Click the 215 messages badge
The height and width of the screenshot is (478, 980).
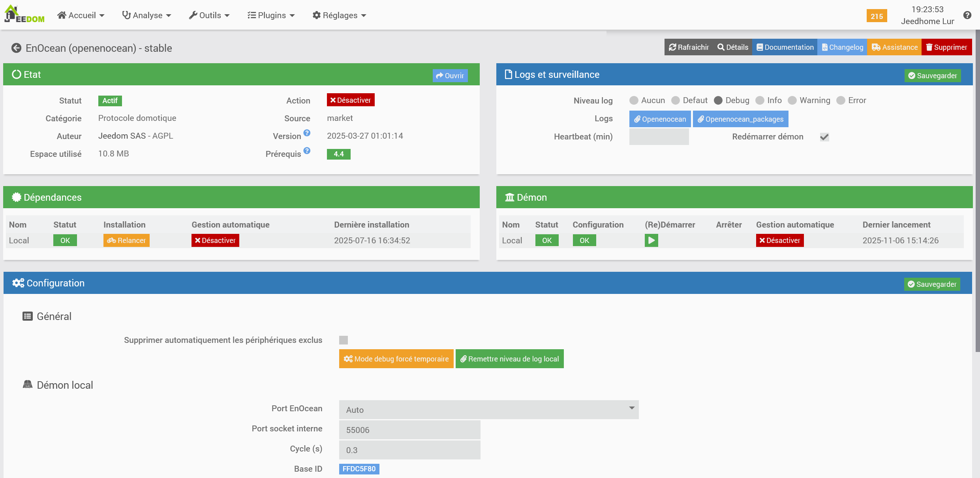click(x=877, y=16)
